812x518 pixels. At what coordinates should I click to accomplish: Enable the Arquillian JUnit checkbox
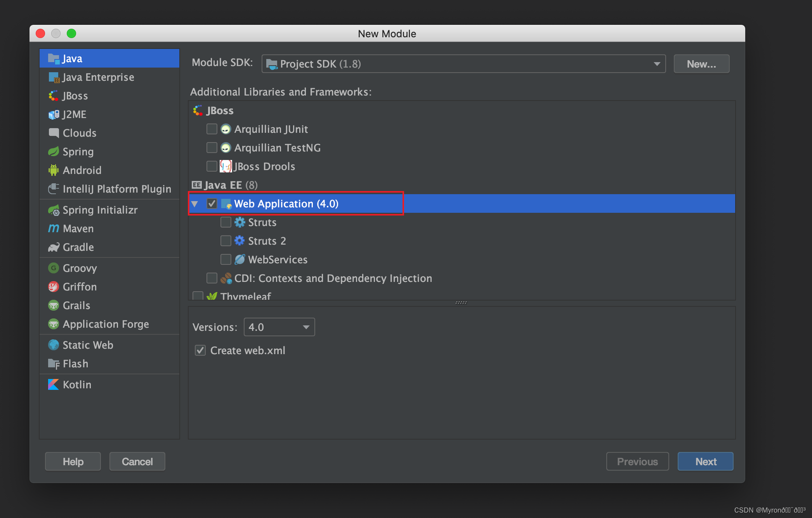(212, 129)
